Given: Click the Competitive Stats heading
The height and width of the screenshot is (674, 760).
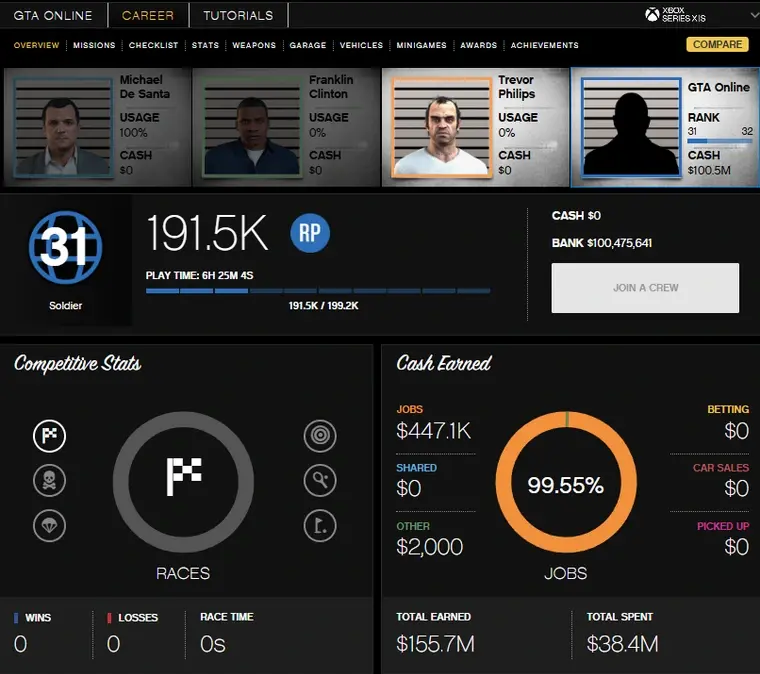Looking at the screenshot, I should click(x=78, y=363).
